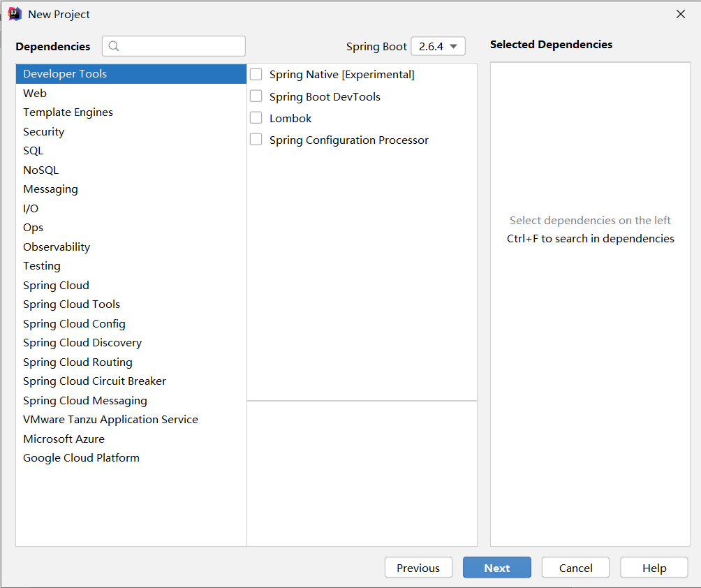Go back with the Previous button
The width and height of the screenshot is (701, 588).
pos(418,568)
